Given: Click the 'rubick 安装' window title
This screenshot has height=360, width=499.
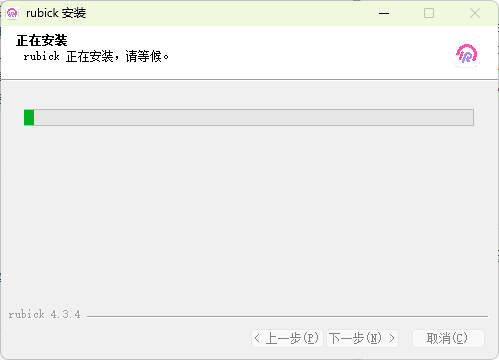Looking at the screenshot, I should (56, 13).
